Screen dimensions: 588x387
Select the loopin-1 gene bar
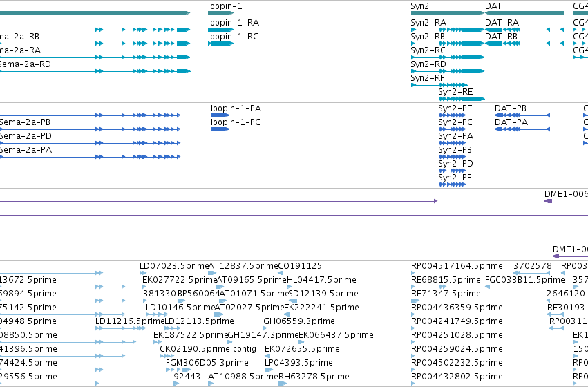click(x=221, y=13)
